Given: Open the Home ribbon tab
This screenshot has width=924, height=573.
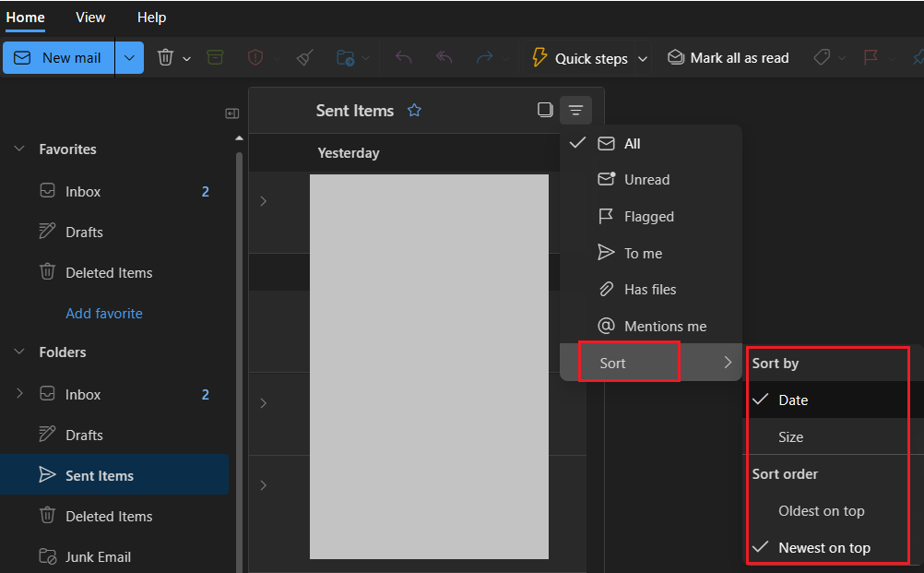Looking at the screenshot, I should (x=25, y=18).
